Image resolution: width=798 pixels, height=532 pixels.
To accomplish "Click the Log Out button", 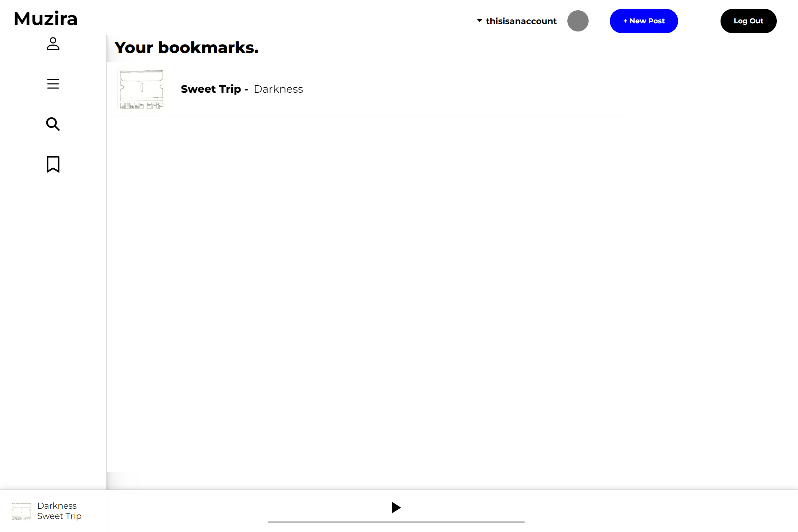I will pos(748,21).
